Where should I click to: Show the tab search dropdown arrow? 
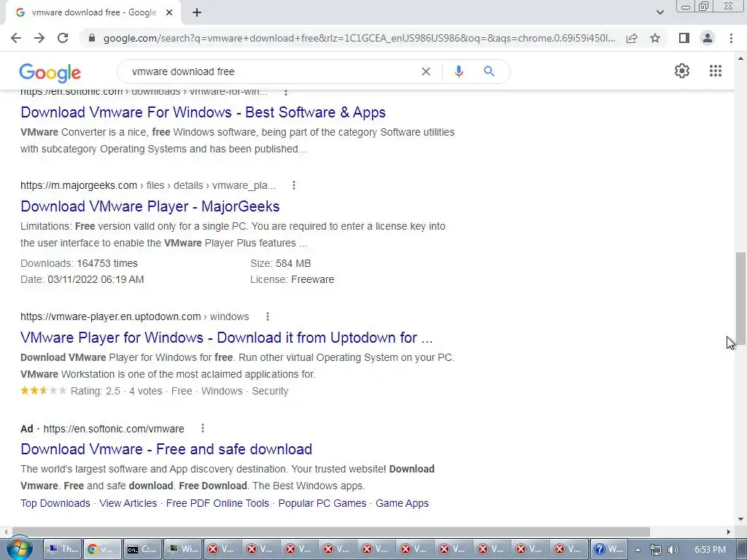coord(659,13)
